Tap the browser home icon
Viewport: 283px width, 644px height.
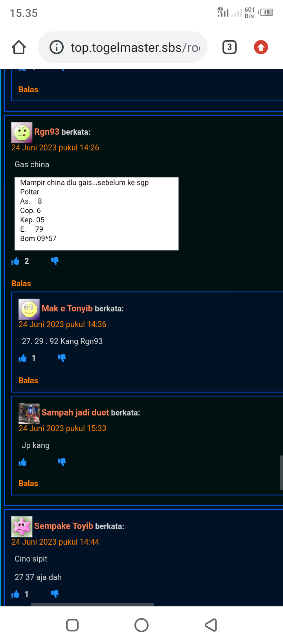tap(19, 48)
